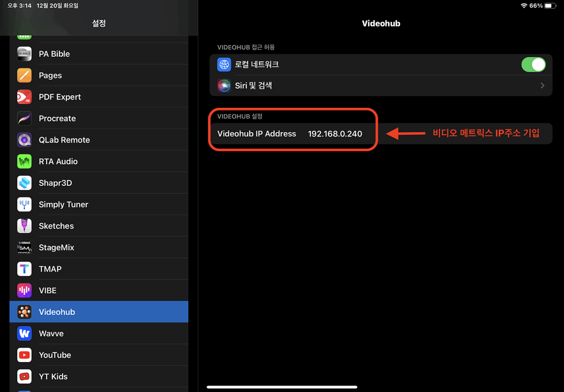Tap the TMAP app icon
Screen dimensions: 564x392
pyautogui.click(x=24, y=269)
